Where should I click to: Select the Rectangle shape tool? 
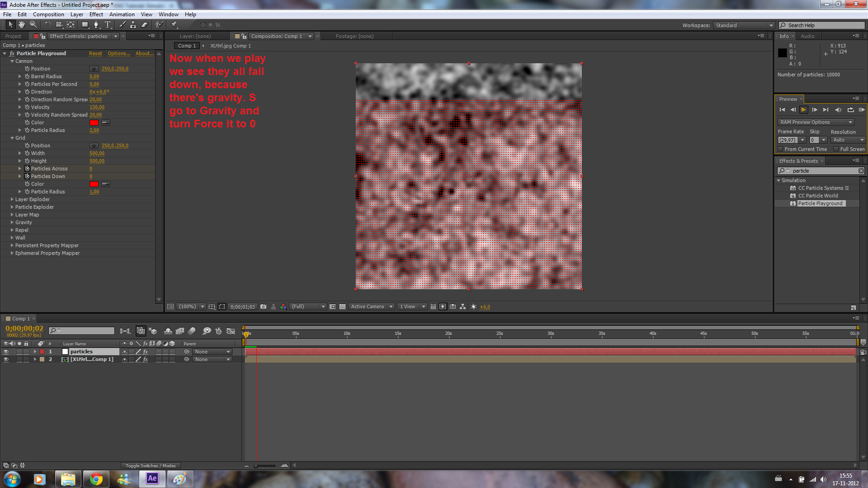pos(85,25)
